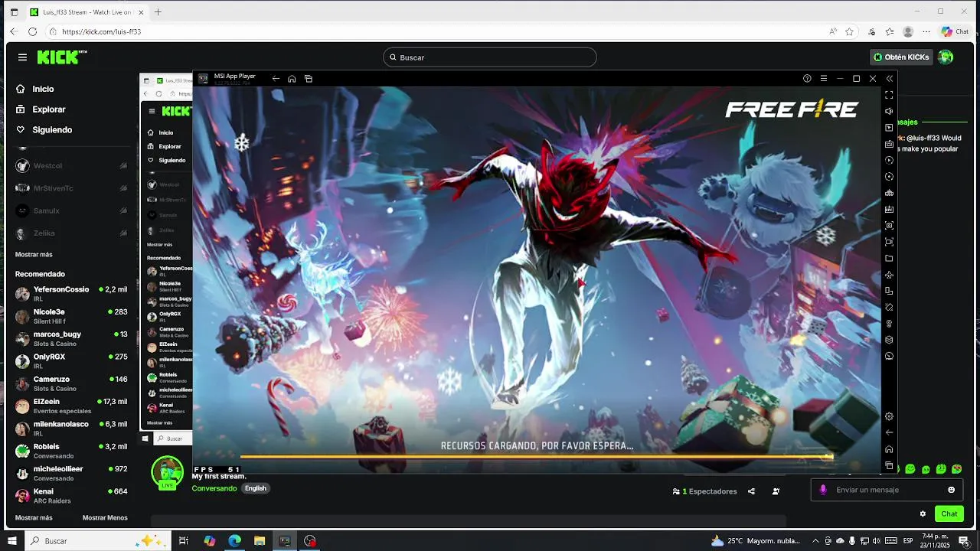Open a new browser tab
Viewport: 980px width, 551px height.
(x=158, y=12)
